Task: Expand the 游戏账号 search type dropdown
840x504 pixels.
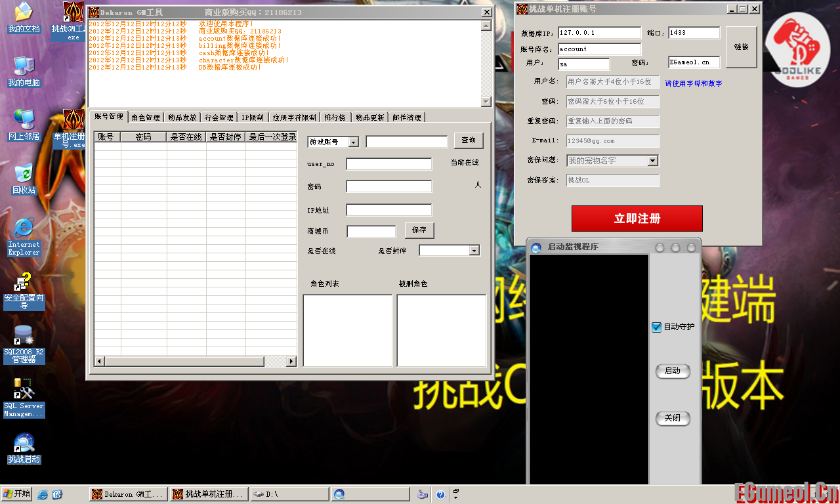Action: click(353, 142)
